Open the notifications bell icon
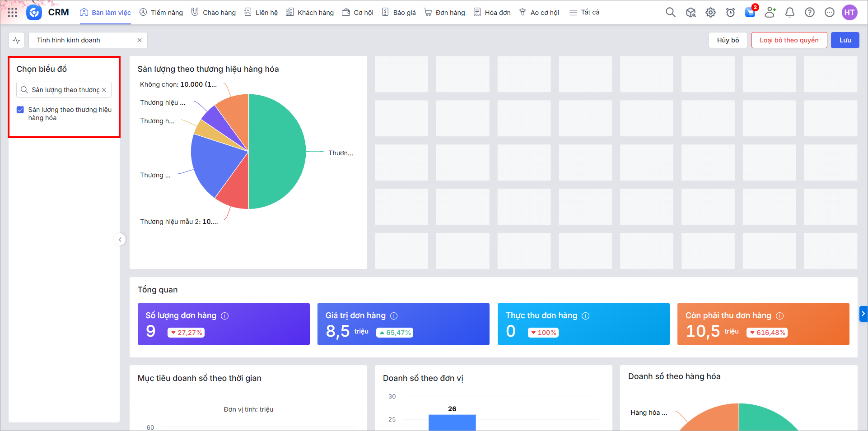The width and height of the screenshot is (868, 431). tap(789, 13)
